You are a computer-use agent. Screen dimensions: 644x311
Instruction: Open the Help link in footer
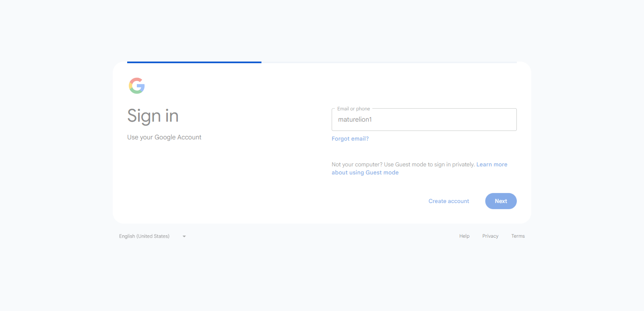tap(464, 236)
